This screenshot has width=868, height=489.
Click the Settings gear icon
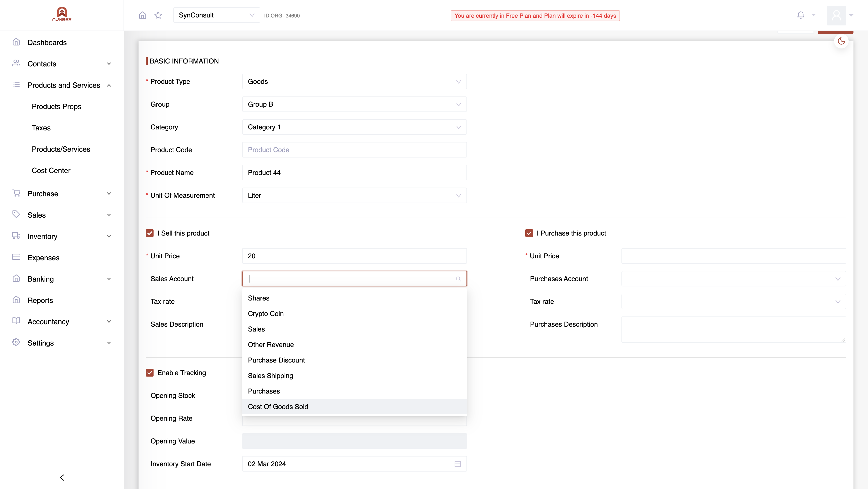pyautogui.click(x=16, y=342)
